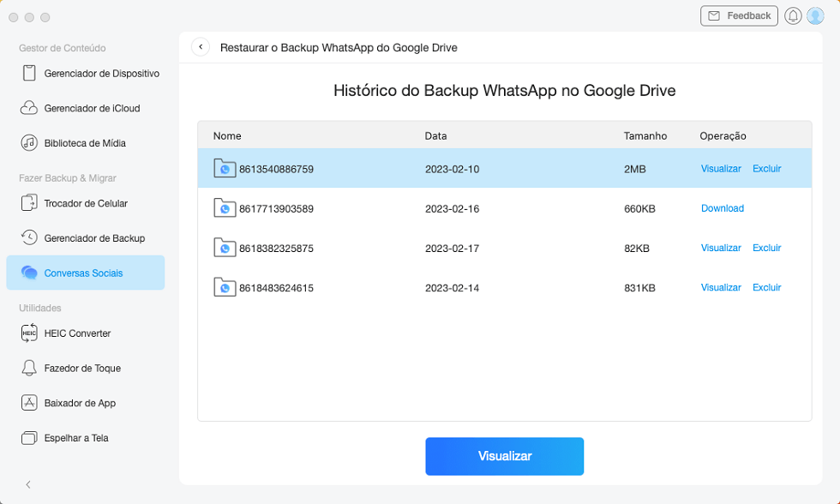This screenshot has width=840, height=504.
Task: Click the 660KB size cell
Action: click(x=639, y=209)
